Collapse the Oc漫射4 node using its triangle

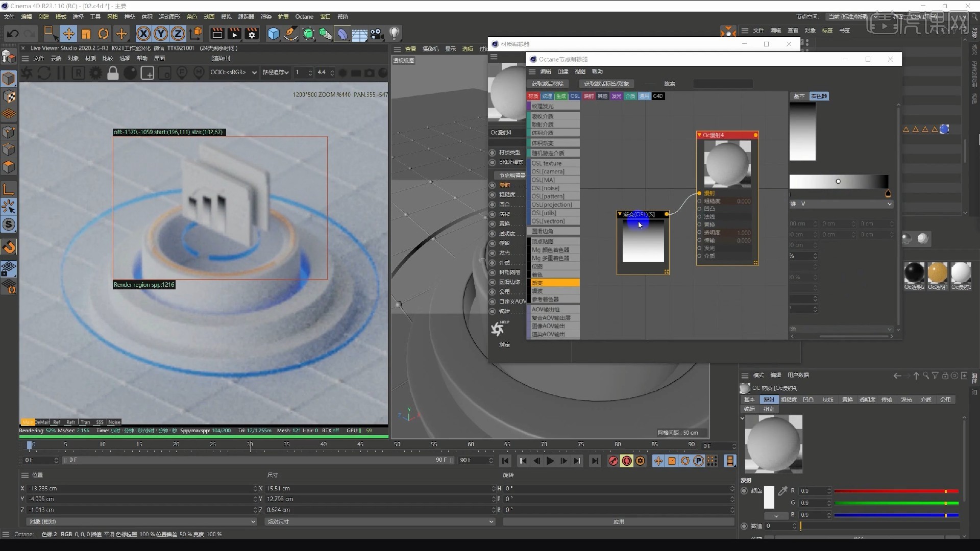(699, 135)
